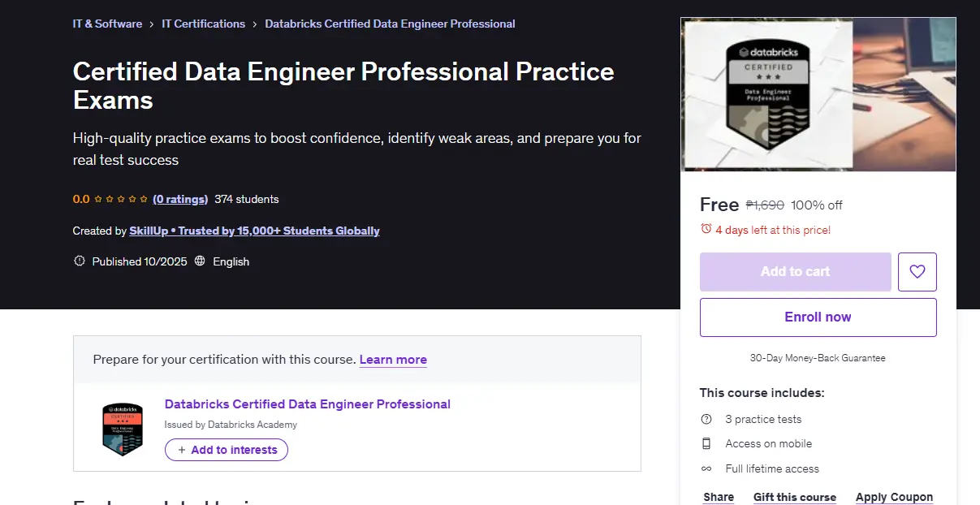Image resolution: width=980 pixels, height=505 pixels.
Task: Click the practice tests question mark icon
Action: click(706, 420)
